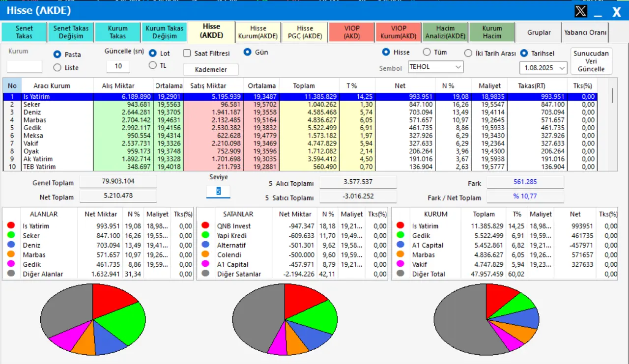Select the Liste radio button
The image size is (629, 364).
[x=57, y=68]
